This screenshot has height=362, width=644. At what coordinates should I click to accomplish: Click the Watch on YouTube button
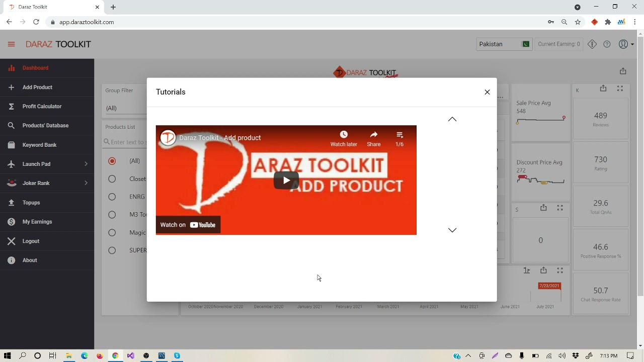point(188,225)
